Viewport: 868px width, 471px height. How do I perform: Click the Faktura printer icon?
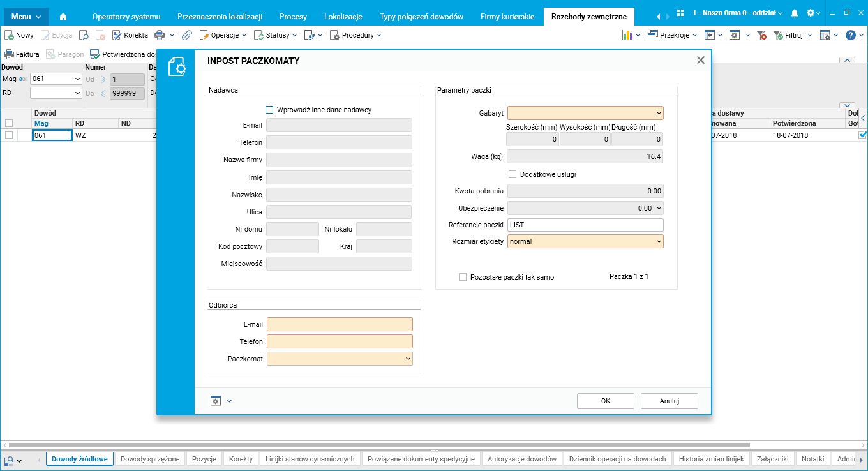point(9,54)
